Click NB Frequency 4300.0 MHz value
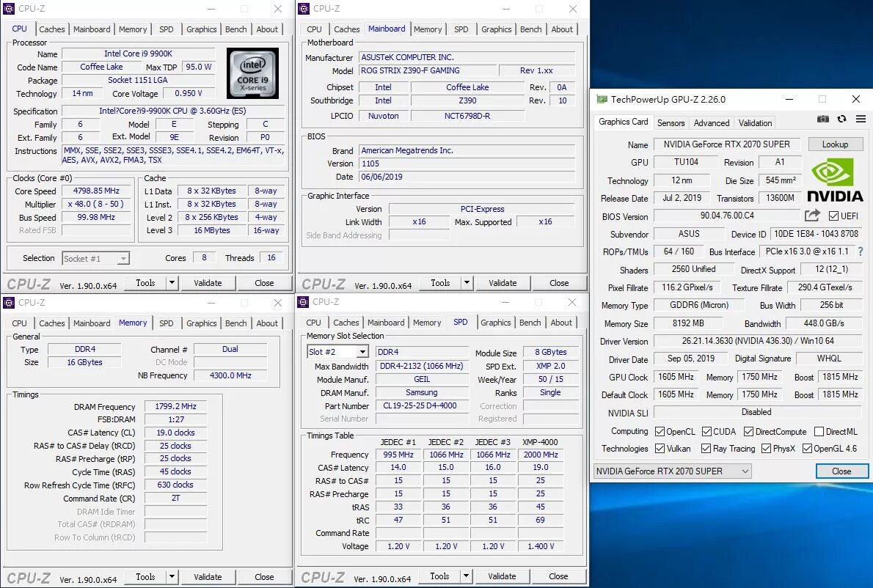The width and height of the screenshot is (873, 588). point(230,375)
